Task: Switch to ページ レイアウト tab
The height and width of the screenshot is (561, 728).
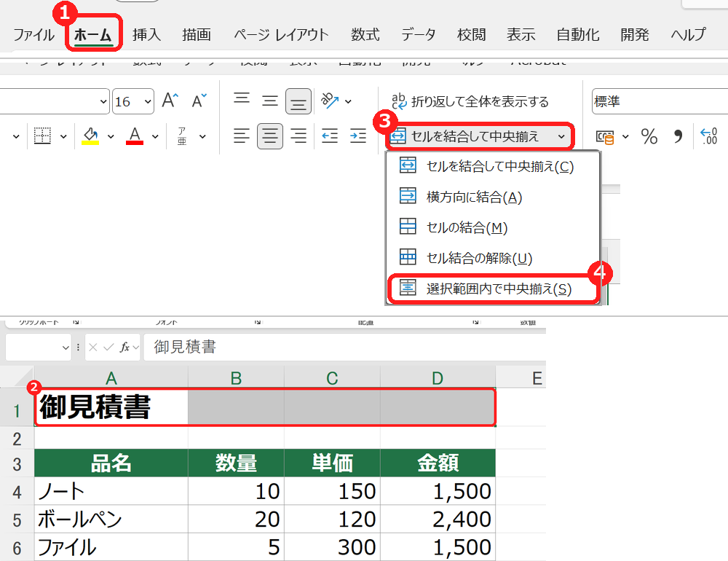Action: (281, 35)
